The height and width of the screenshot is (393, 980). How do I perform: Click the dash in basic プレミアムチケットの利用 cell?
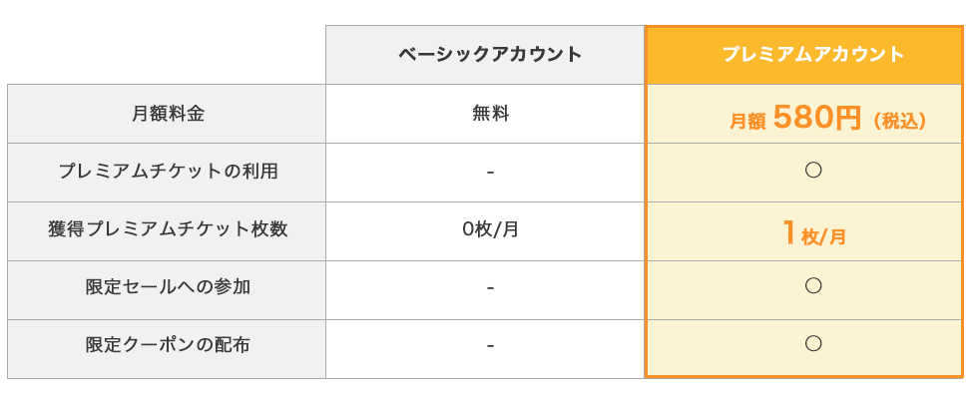pos(490,172)
